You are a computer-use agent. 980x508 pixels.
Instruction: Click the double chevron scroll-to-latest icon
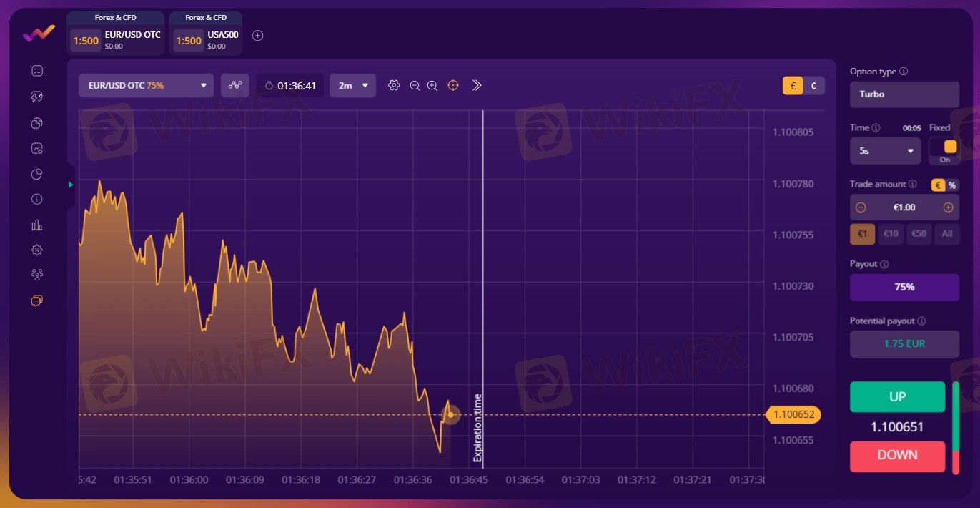point(477,85)
